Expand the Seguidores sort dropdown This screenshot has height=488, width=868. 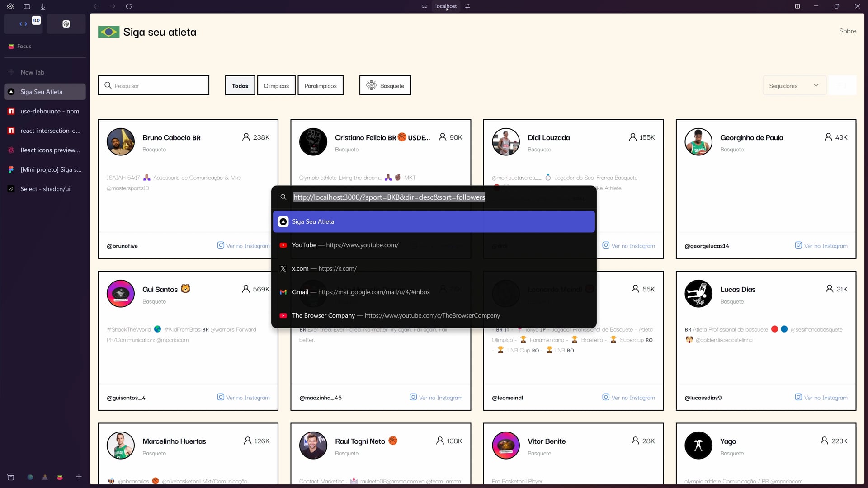pyautogui.click(x=794, y=85)
